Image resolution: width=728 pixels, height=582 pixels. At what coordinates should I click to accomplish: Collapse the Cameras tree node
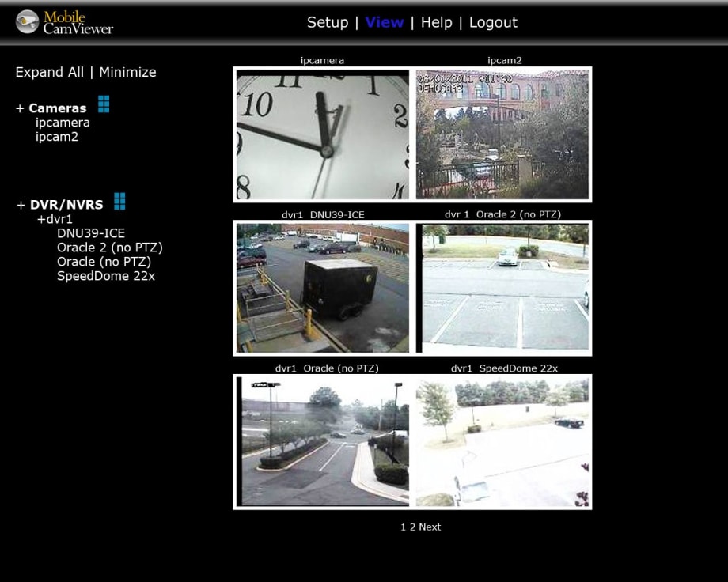click(x=20, y=108)
